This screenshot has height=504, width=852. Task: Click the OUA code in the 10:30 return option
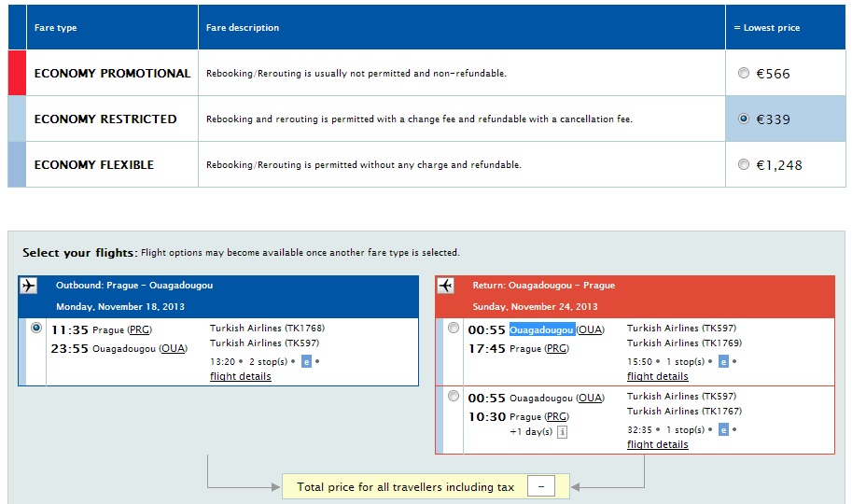coord(590,398)
